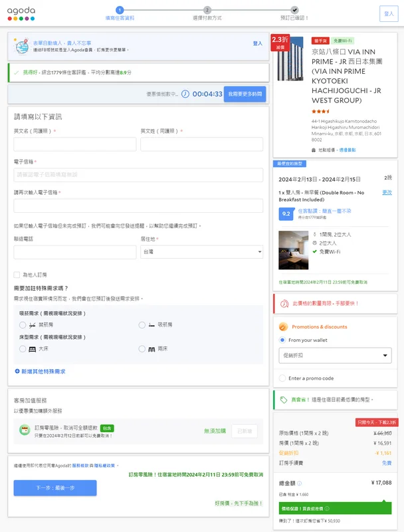Click the green free Wi-Fi checkmark icon

point(314,252)
